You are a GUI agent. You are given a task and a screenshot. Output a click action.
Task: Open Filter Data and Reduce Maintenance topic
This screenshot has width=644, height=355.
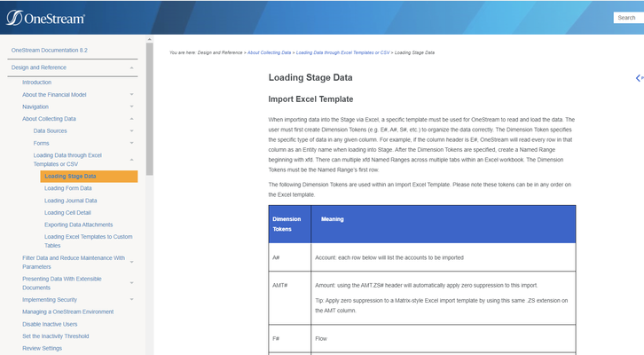point(74,262)
